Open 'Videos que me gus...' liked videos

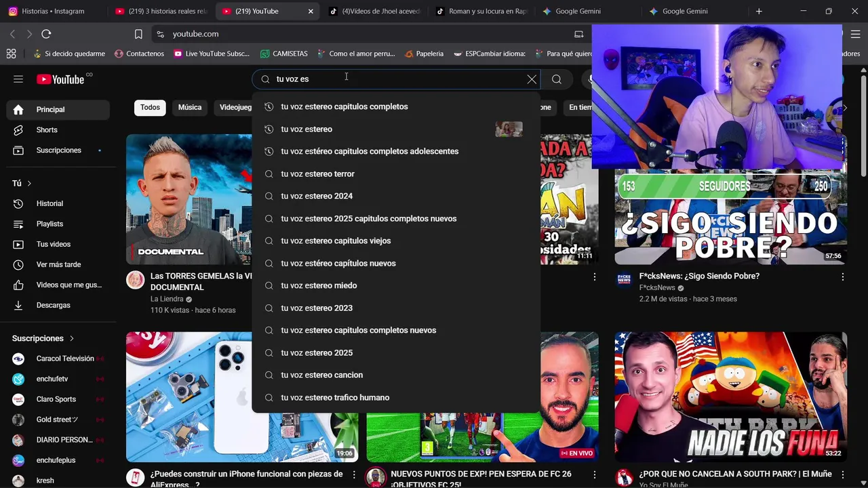click(x=58, y=285)
